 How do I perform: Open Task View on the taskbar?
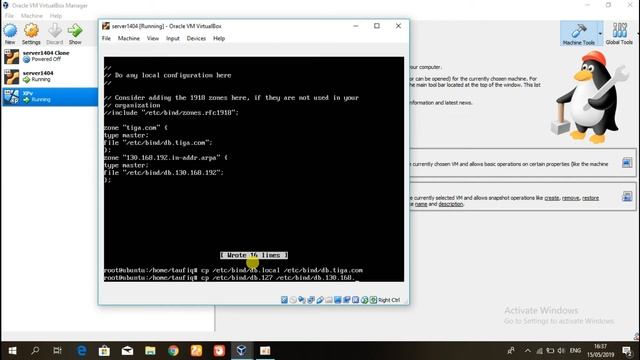58,350
